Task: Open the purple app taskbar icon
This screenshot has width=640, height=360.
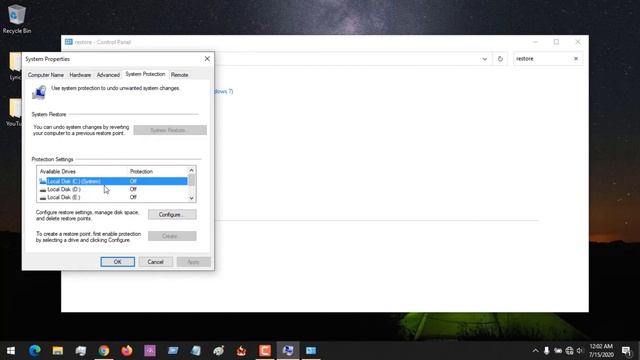Action: coord(150,351)
